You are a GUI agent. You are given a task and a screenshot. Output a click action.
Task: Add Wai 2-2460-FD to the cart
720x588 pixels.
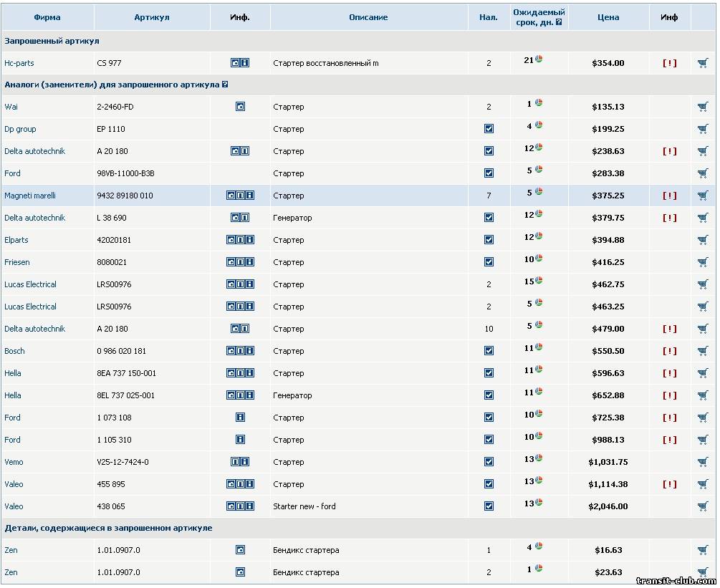(703, 107)
